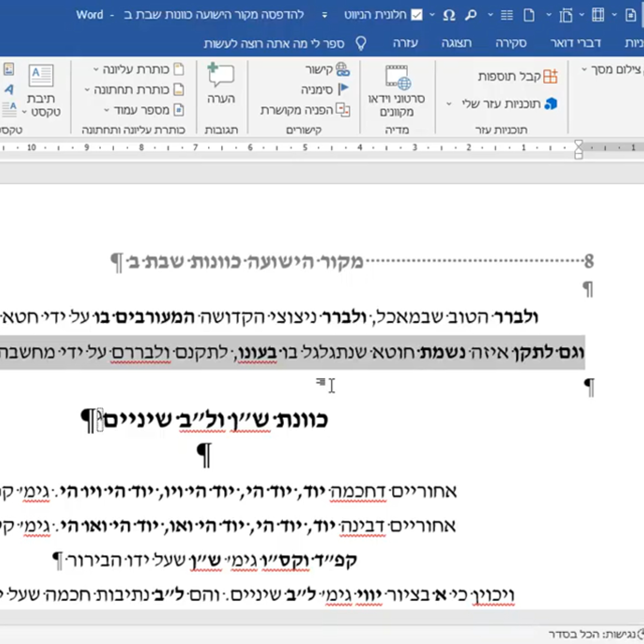Click the quick parts icon above WordArt
Image resolution: width=644 pixels, height=644 pixels.
click(x=9, y=69)
